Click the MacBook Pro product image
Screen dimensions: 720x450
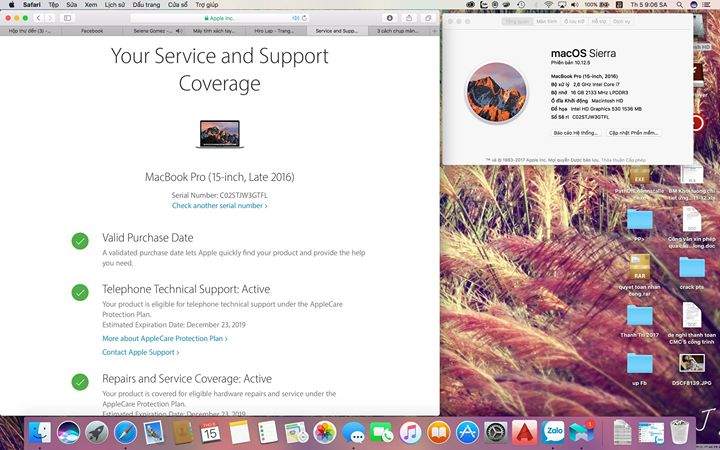(x=219, y=134)
